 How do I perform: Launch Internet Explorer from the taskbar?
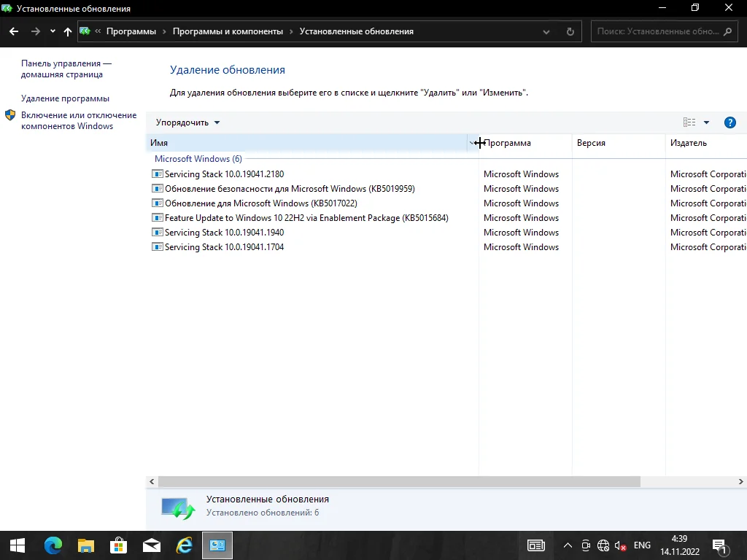click(185, 545)
